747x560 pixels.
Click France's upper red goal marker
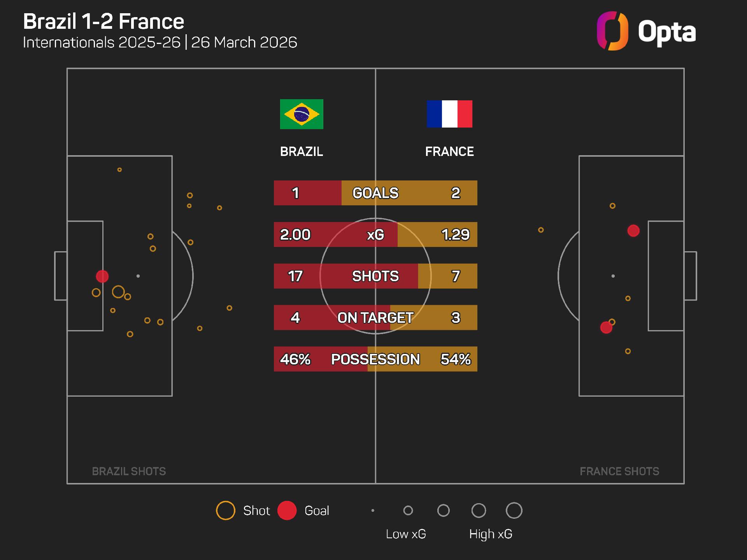coord(633,231)
